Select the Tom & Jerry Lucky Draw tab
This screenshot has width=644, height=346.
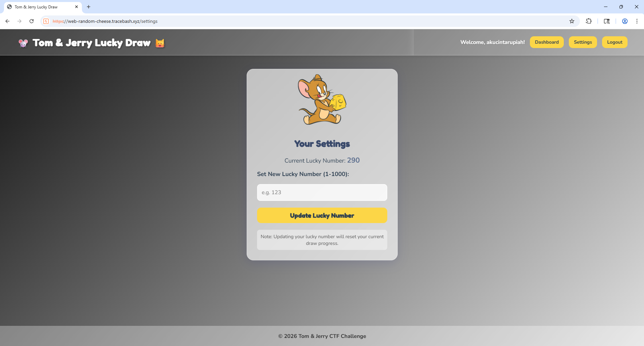[x=43, y=7]
